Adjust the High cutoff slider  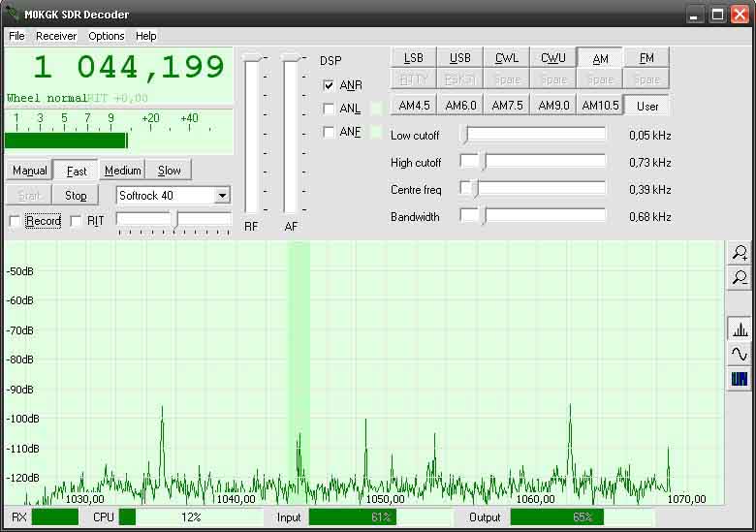(533, 162)
